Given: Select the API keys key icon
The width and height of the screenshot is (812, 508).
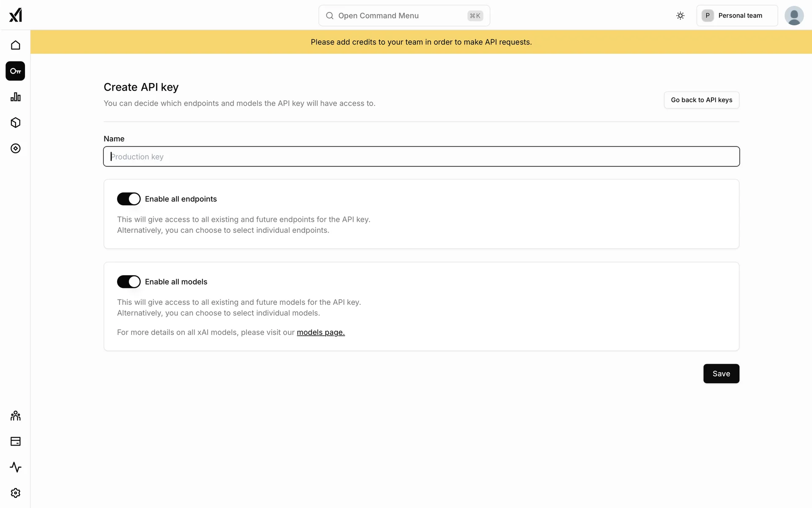Looking at the screenshot, I should point(16,71).
